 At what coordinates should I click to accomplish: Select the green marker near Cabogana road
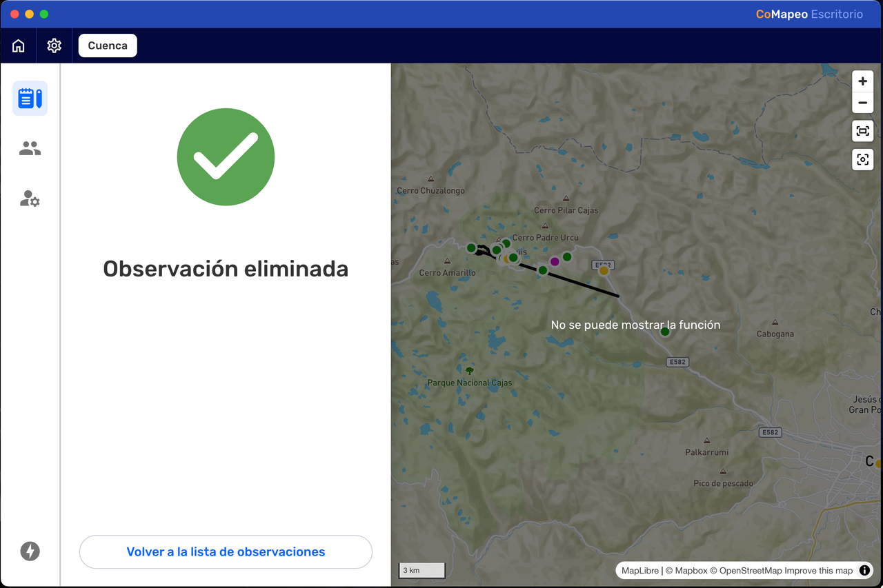click(x=665, y=332)
